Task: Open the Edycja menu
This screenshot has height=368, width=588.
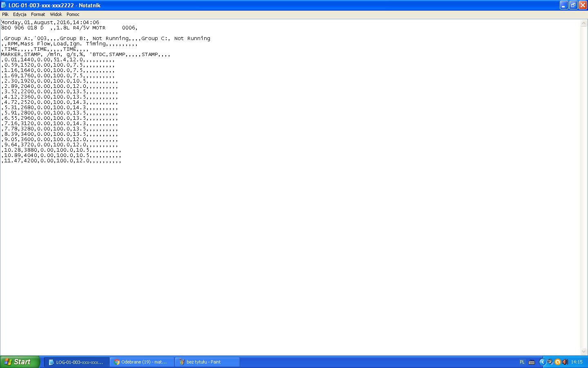Action: pyautogui.click(x=20, y=14)
